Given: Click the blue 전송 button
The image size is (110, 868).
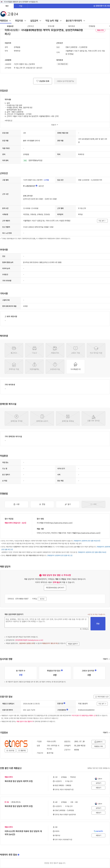Looking at the screenshot, I should [x=98, y=623].
